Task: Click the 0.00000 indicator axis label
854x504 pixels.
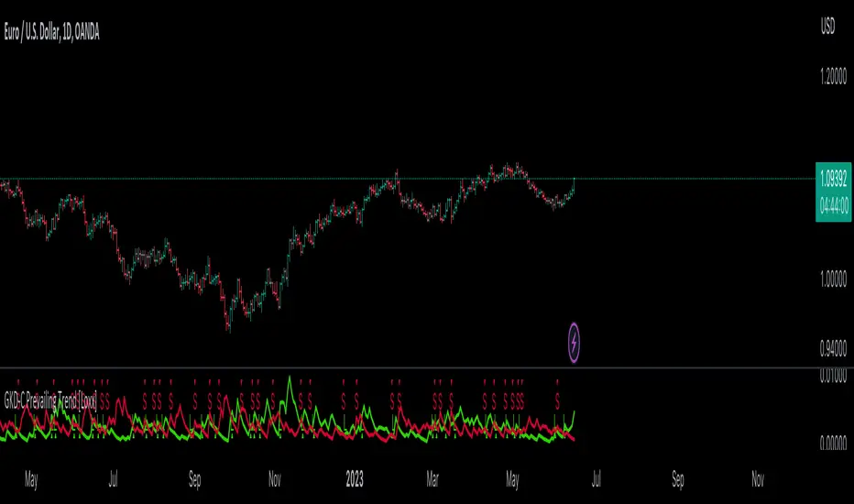Action: click(x=833, y=443)
